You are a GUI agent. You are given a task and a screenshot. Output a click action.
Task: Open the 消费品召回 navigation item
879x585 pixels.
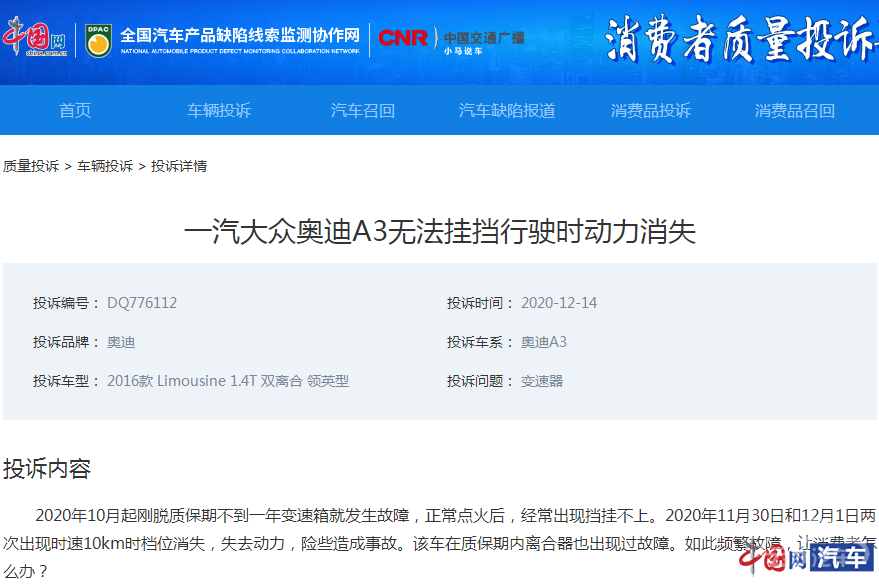(795, 110)
